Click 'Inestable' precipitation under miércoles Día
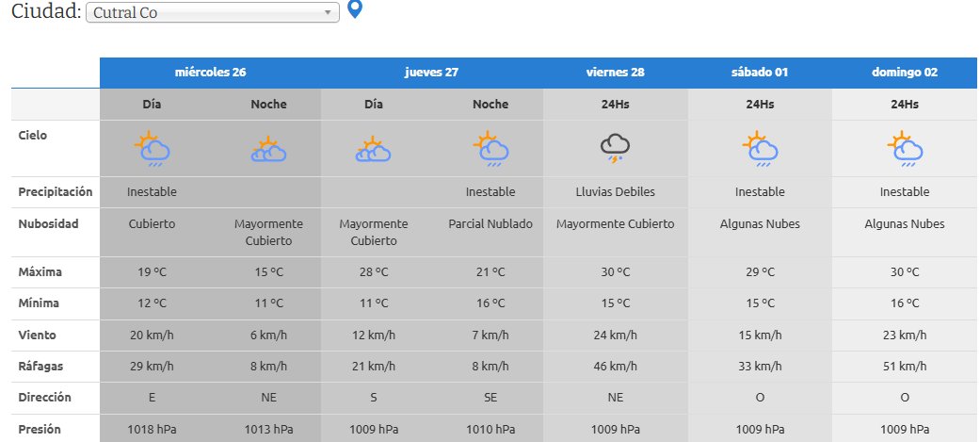The height and width of the screenshot is (442, 980). 152,192
